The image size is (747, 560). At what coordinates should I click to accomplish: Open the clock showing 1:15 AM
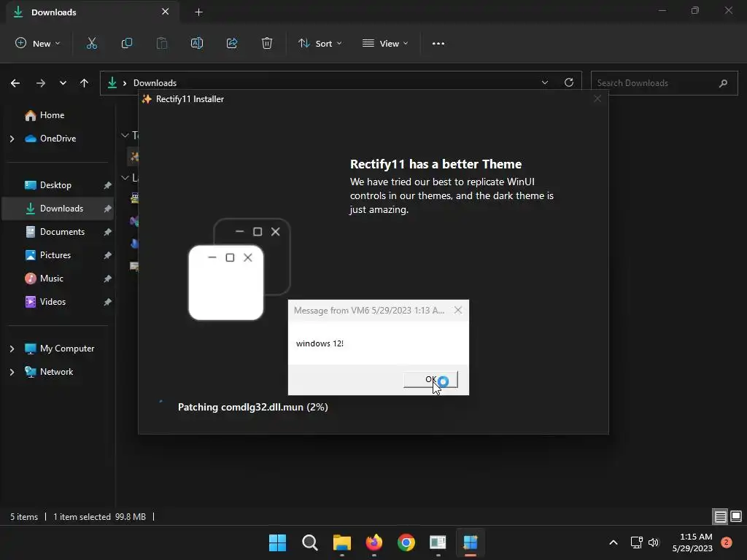[693, 542]
